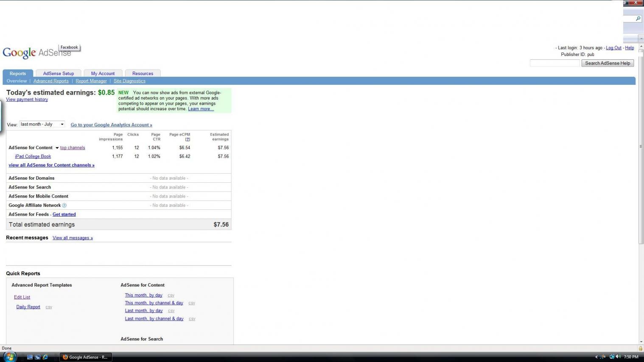This screenshot has width=644, height=362.
Task: Click the Total estimated earnings $7.56 value
Action: pos(221,225)
